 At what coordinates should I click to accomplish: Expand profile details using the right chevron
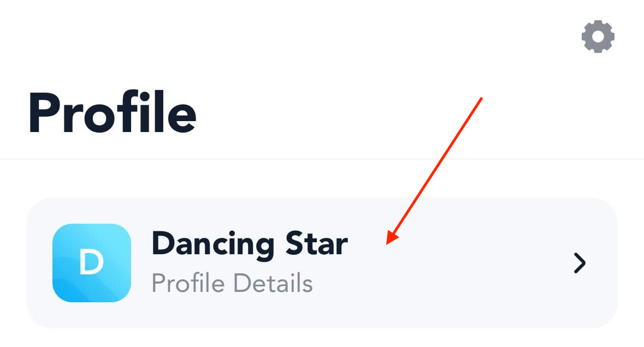(x=580, y=263)
